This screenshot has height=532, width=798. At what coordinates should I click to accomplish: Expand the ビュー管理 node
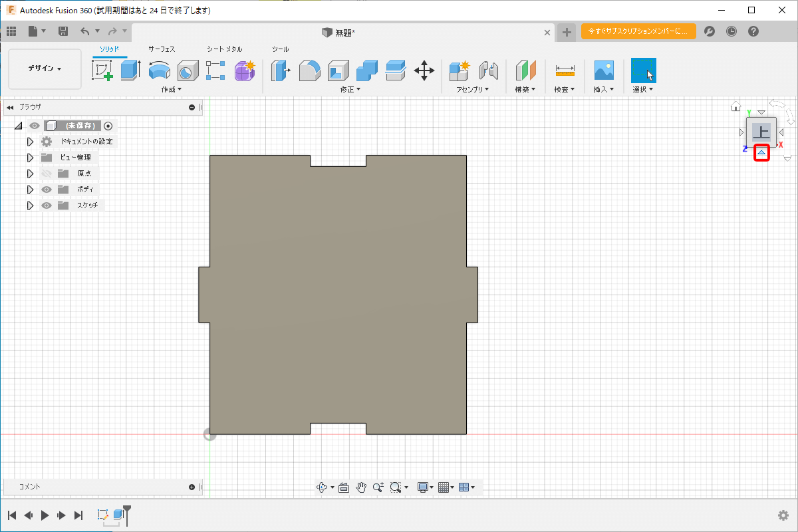pyautogui.click(x=30, y=158)
